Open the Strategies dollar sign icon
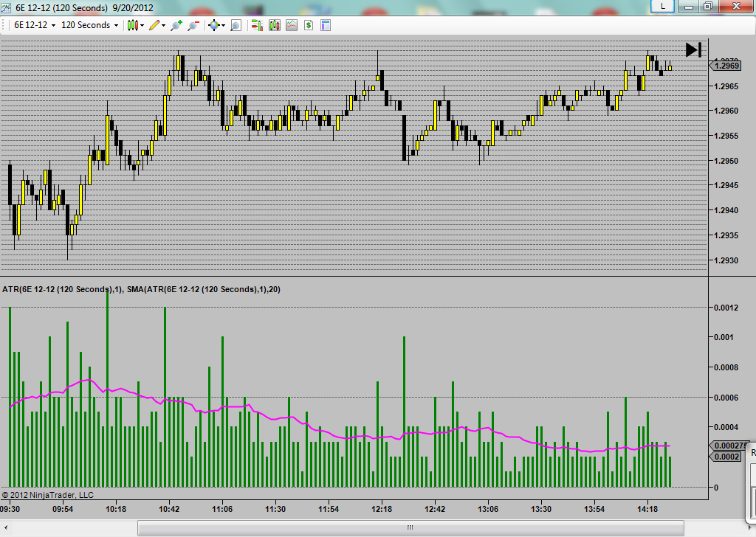The width and height of the screenshot is (756, 537). pos(309,25)
